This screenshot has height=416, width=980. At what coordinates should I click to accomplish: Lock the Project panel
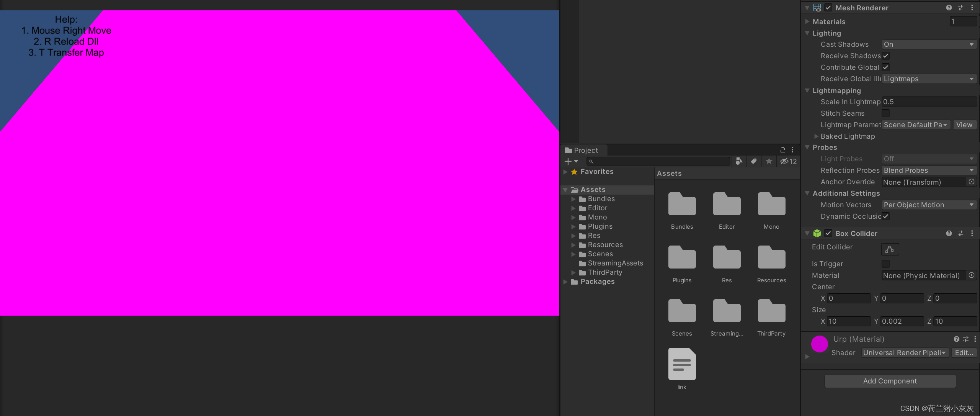pos(783,150)
